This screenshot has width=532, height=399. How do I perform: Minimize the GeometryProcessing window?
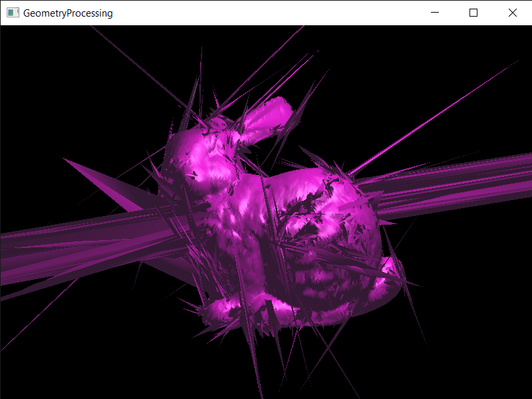point(435,13)
